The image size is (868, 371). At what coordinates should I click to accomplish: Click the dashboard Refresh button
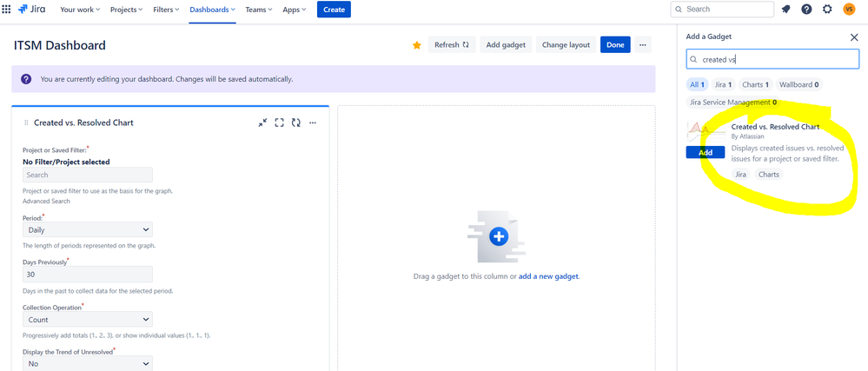pos(452,45)
